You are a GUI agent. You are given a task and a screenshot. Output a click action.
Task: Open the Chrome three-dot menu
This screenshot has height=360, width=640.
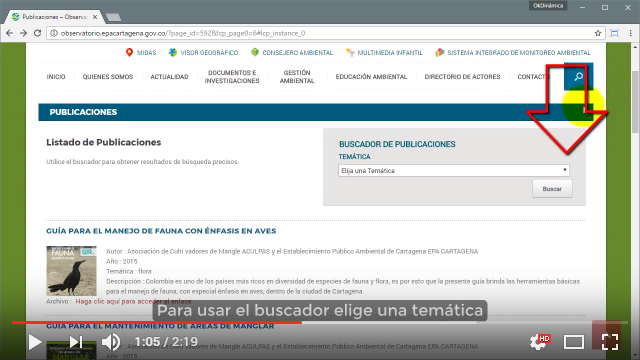click(x=630, y=33)
